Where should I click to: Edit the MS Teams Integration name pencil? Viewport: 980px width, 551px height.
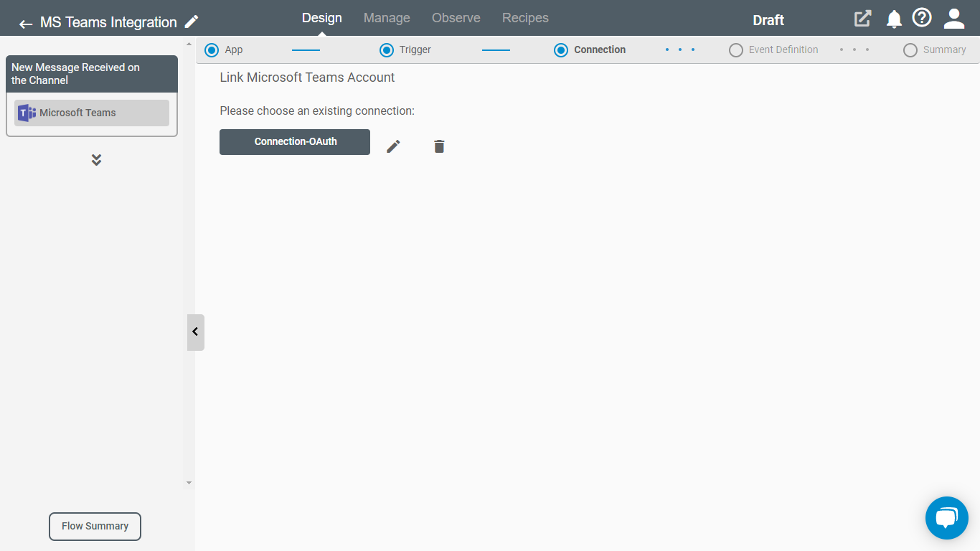click(192, 22)
